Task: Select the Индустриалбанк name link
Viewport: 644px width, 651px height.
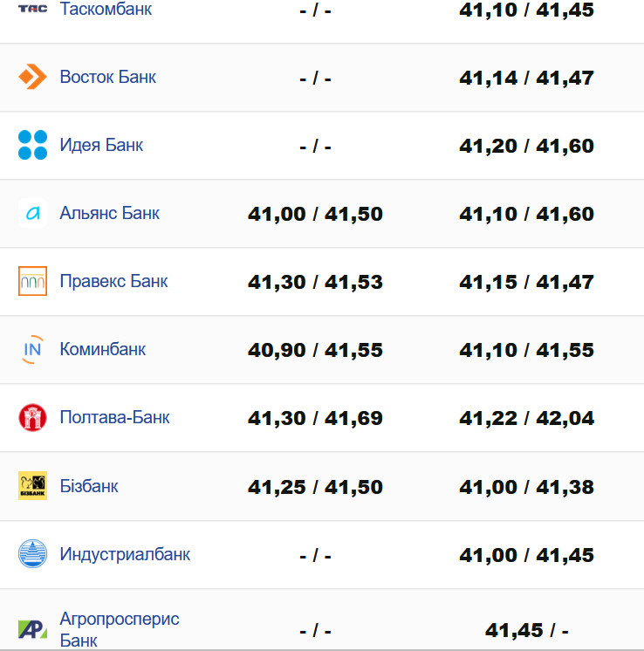Action: coord(125,554)
